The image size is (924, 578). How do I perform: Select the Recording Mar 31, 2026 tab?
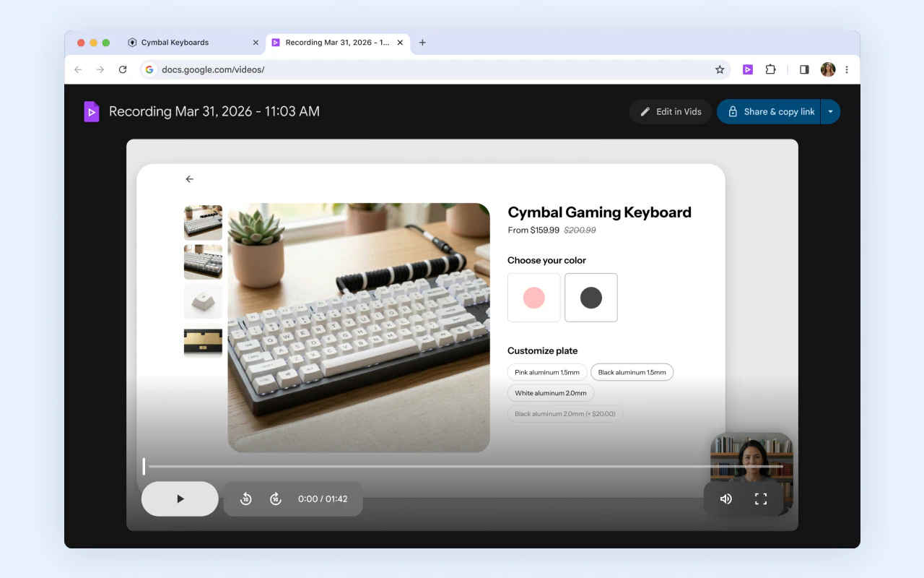click(x=338, y=43)
